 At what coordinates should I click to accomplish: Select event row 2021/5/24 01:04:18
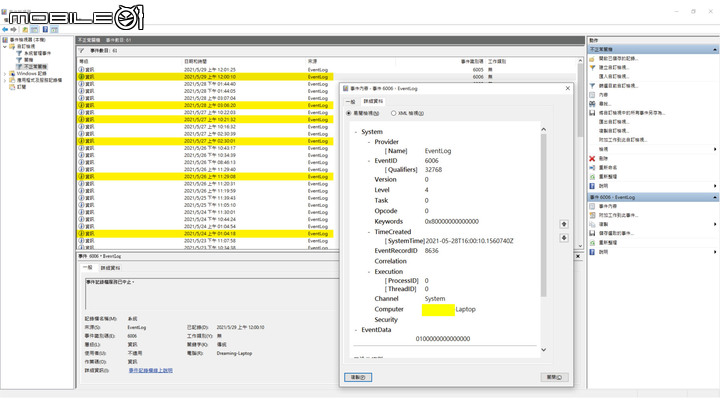click(205, 234)
